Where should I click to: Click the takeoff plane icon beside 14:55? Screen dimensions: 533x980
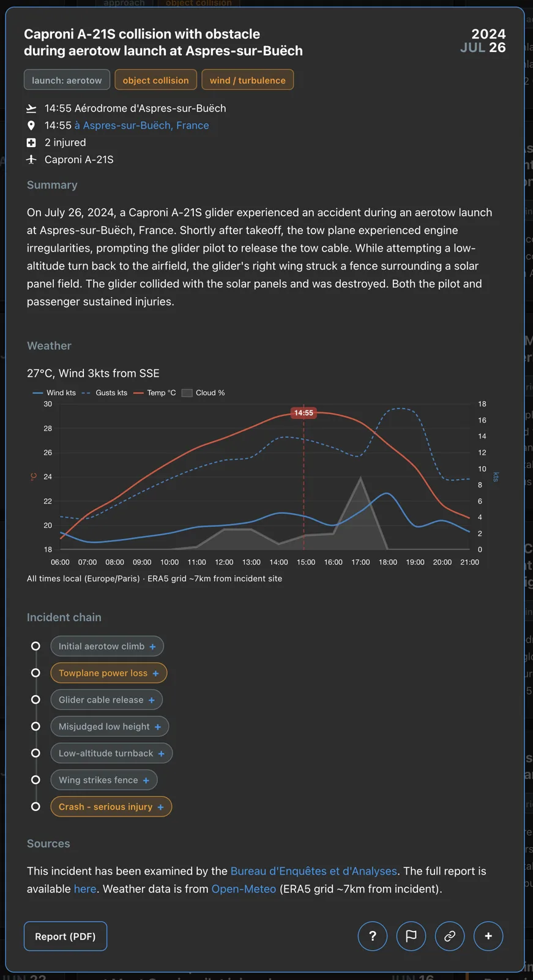(x=31, y=108)
